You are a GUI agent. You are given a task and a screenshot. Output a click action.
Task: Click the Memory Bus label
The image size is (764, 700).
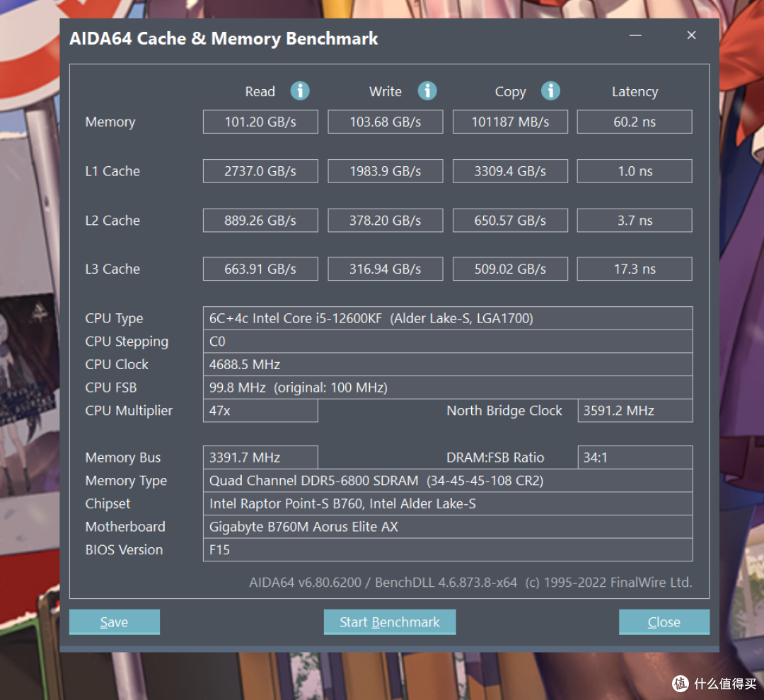pyautogui.click(x=123, y=458)
